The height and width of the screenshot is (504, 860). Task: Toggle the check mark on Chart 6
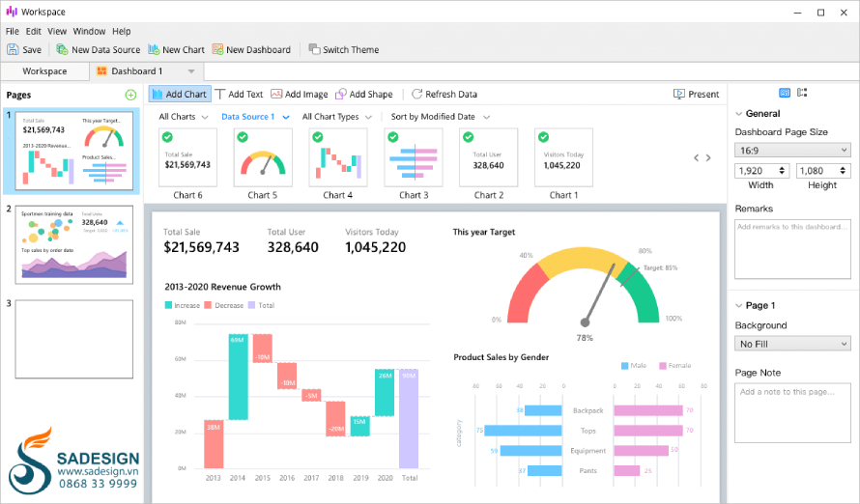[167, 137]
